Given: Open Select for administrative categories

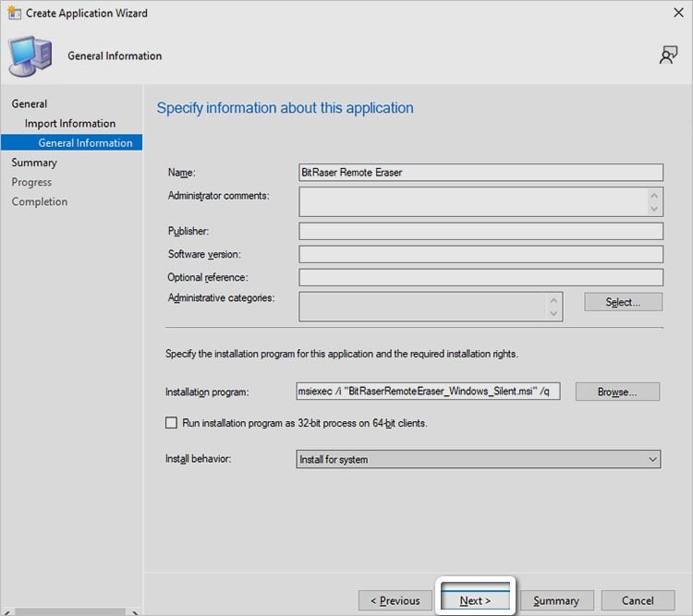Looking at the screenshot, I should tap(623, 302).
